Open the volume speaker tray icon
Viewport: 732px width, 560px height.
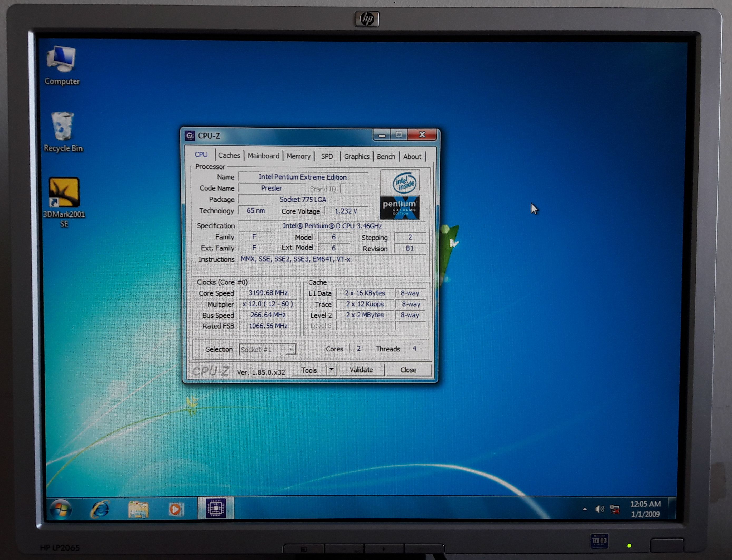[x=600, y=509]
